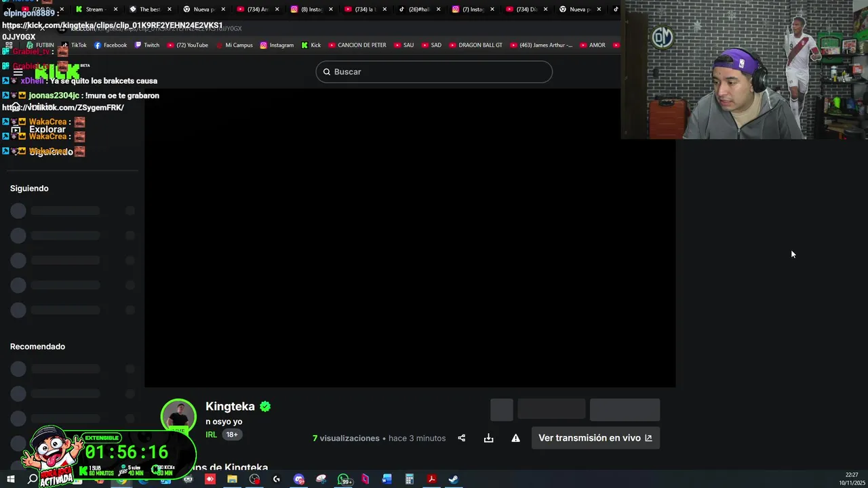868x488 pixels.
Task: Open the SAD bookmark
Action: click(431, 45)
